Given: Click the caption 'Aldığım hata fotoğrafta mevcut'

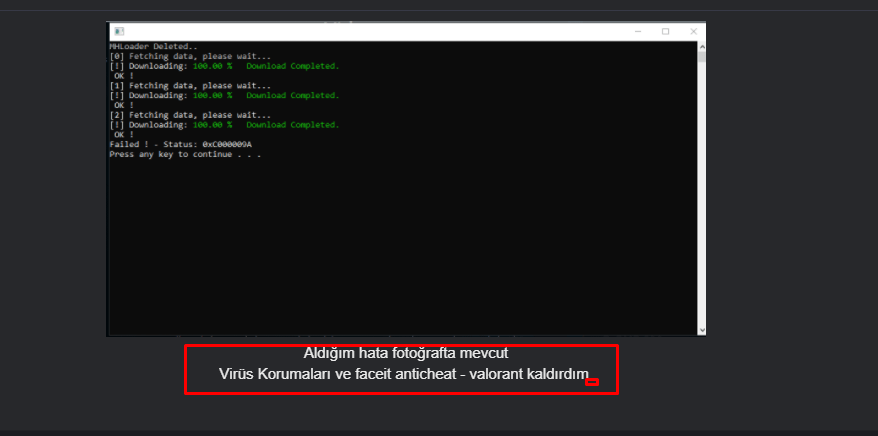Looking at the screenshot, I should coord(406,354).
